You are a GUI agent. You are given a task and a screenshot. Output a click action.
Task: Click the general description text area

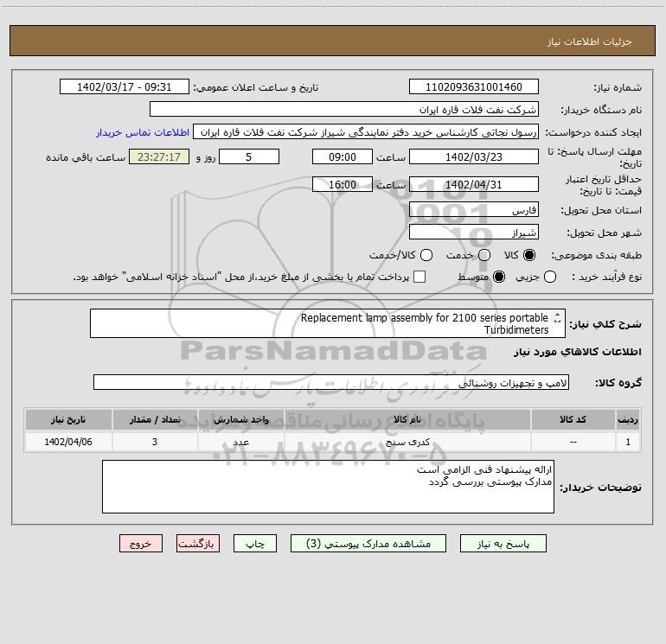328,323
